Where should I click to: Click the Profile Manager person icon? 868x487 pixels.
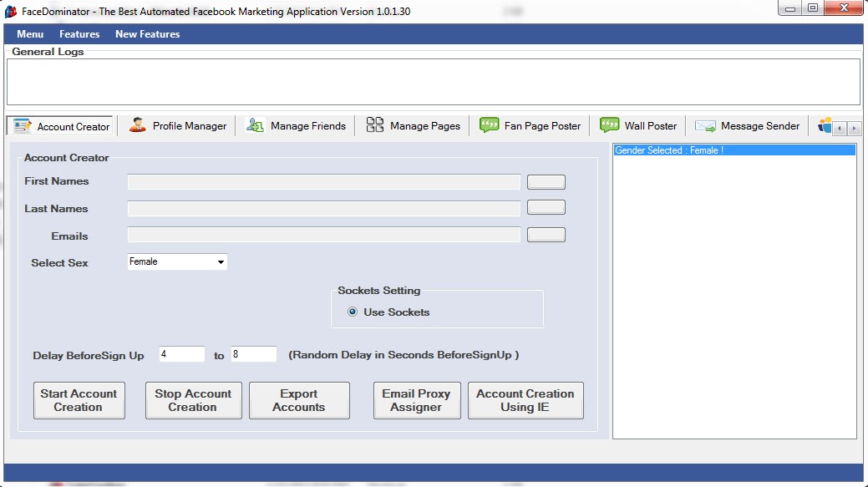coord(137,125)
